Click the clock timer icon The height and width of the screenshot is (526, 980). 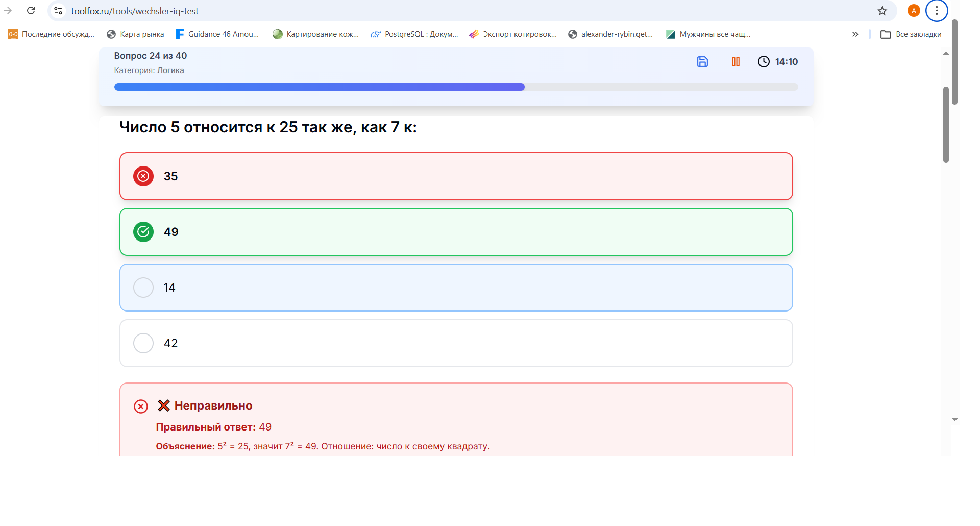point(764,62)
